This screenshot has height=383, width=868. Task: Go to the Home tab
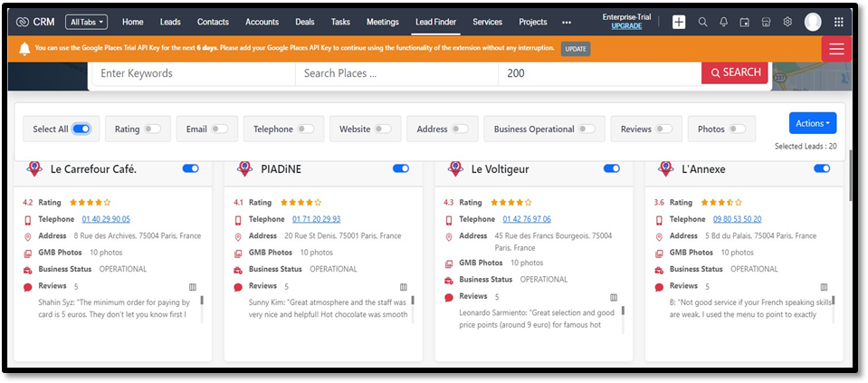tap(133, 22)
